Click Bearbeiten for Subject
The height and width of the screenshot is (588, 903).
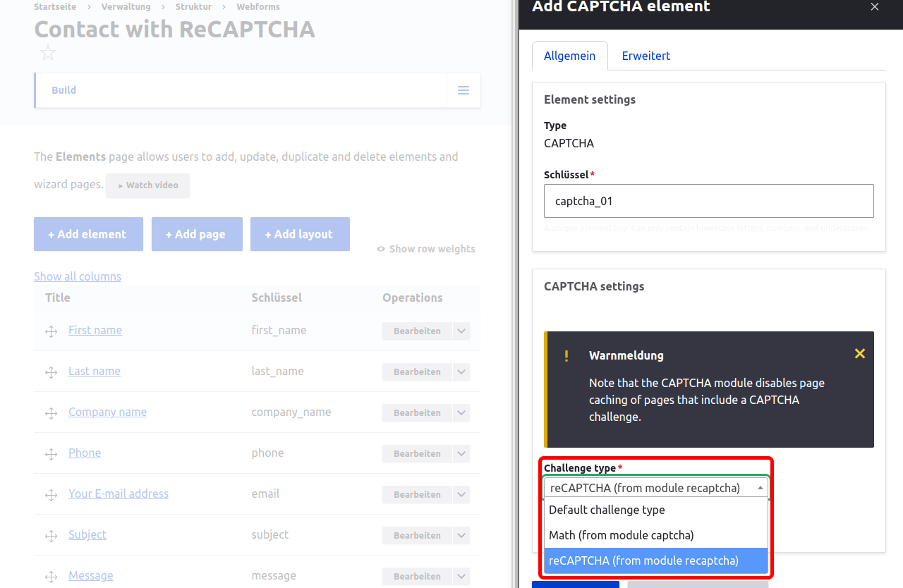click(417, 536)
